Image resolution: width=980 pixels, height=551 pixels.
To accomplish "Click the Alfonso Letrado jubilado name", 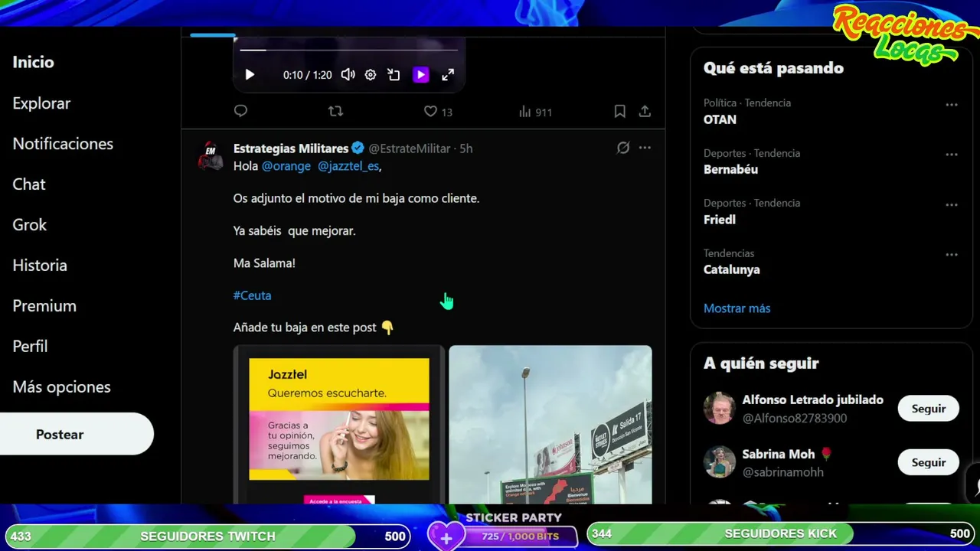I will coord(813,399).
